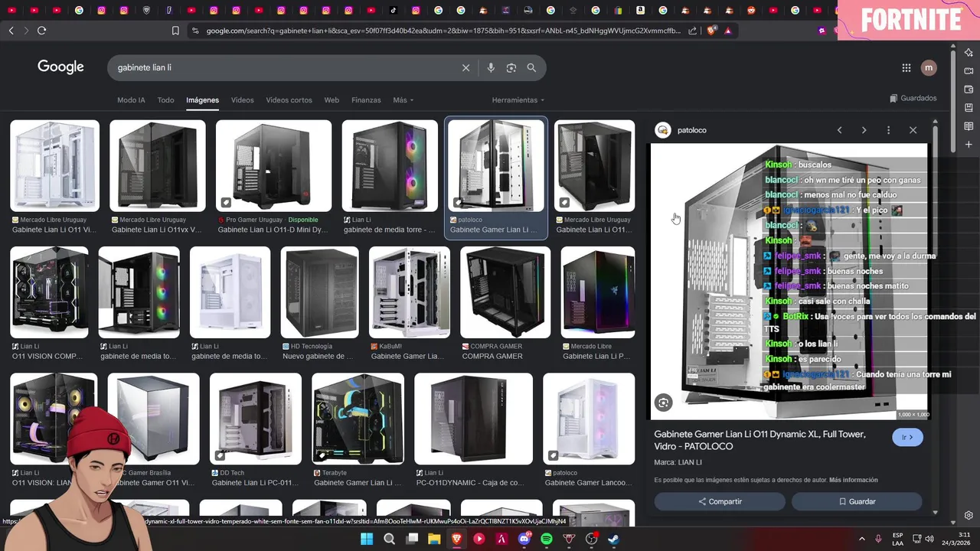Image resolution: width=980 pixels, height=551 pixels.
Task: Go to previous image in preview panel
Action: click(x=839, y=130)
